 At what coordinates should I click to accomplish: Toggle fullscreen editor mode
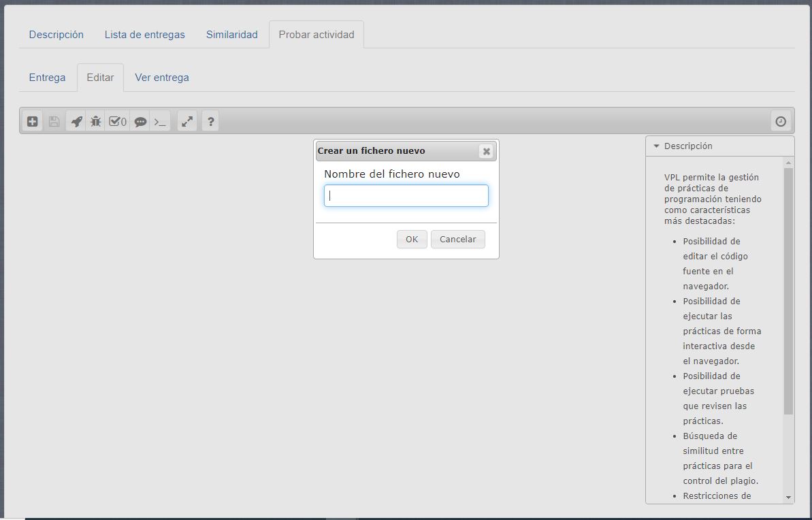[x=187, y=122]
